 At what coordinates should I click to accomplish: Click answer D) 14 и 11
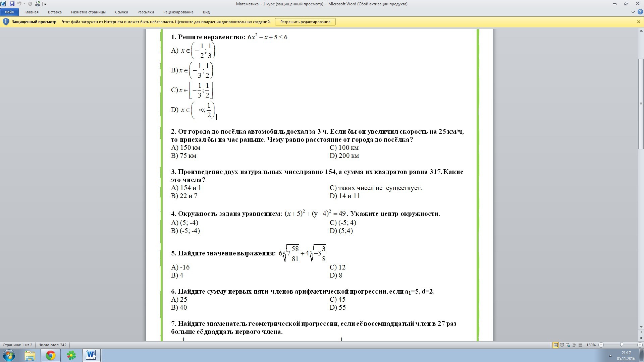pos(345,196)
